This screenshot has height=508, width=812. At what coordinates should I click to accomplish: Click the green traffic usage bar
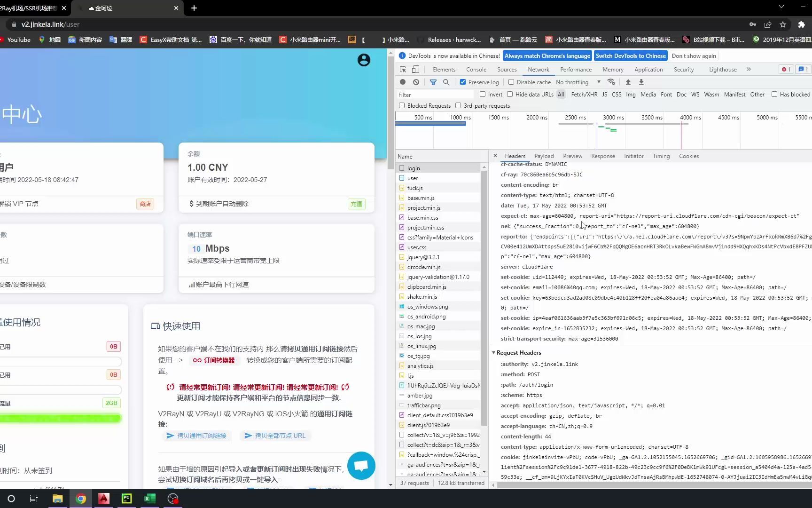click(60, 418)
